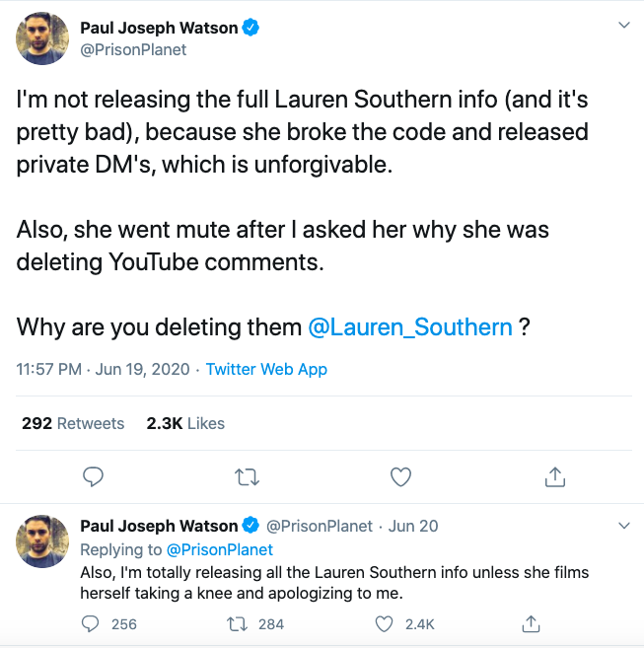Click the Twitter Web App source link
The image size is (644, 648).
[266, 370]
